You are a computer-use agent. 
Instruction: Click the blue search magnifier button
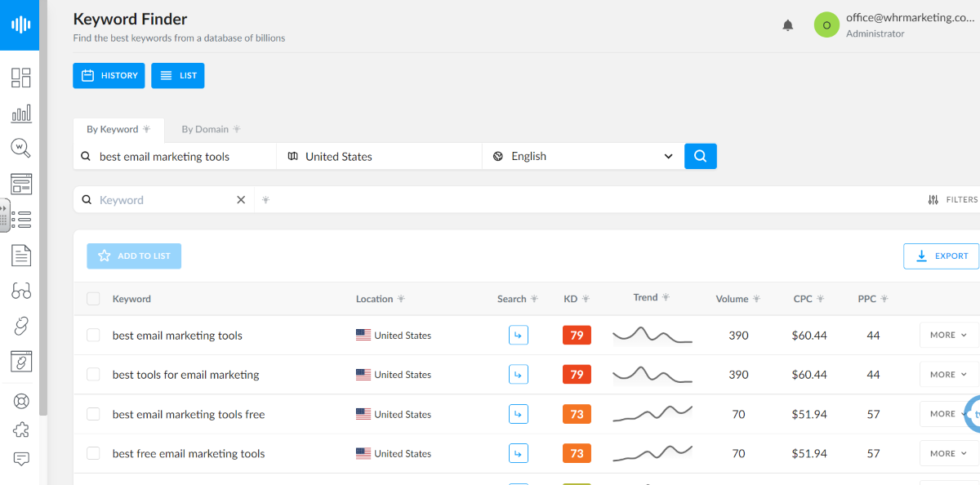click(701, 156)
